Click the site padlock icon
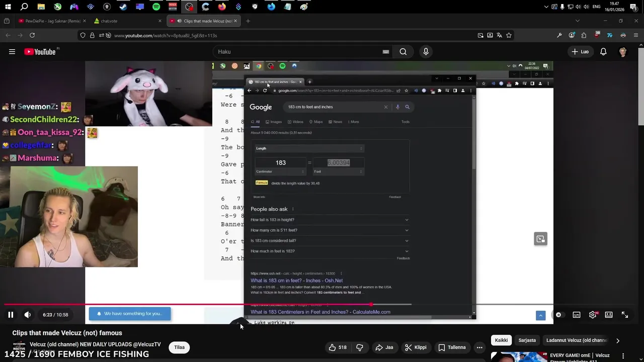The height and width of the screenshot is (362, 644). pyautogui.click(x=92, y=35)
